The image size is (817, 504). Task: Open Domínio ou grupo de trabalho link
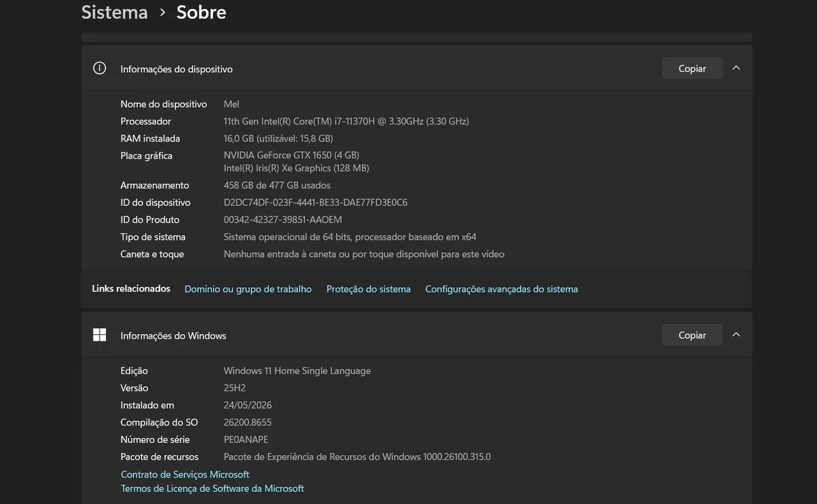248,289
